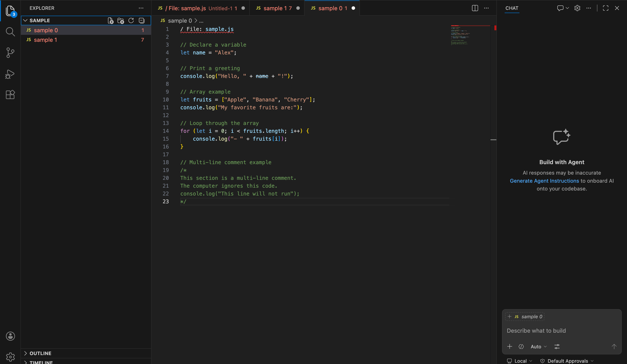This screenshot has height=364, width=627.
Task: Open Source Control view
Action: [x=10, y=52]
